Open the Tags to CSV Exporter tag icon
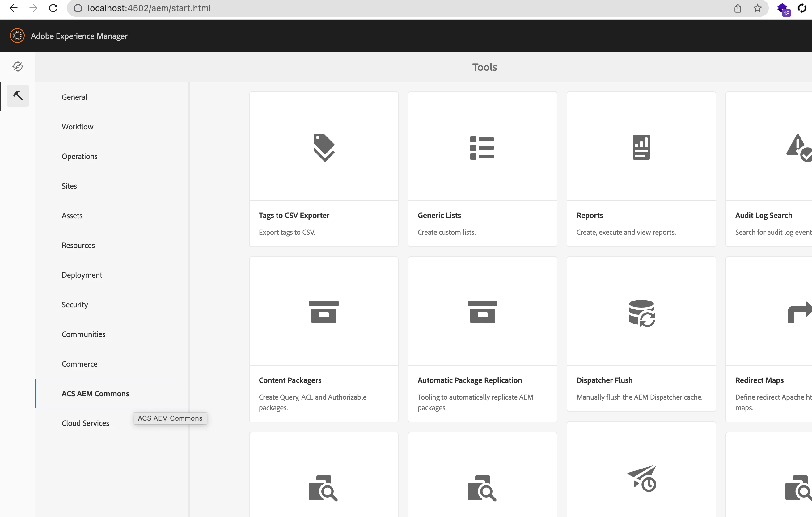812x517 pixels. click(x=324, y=148)
